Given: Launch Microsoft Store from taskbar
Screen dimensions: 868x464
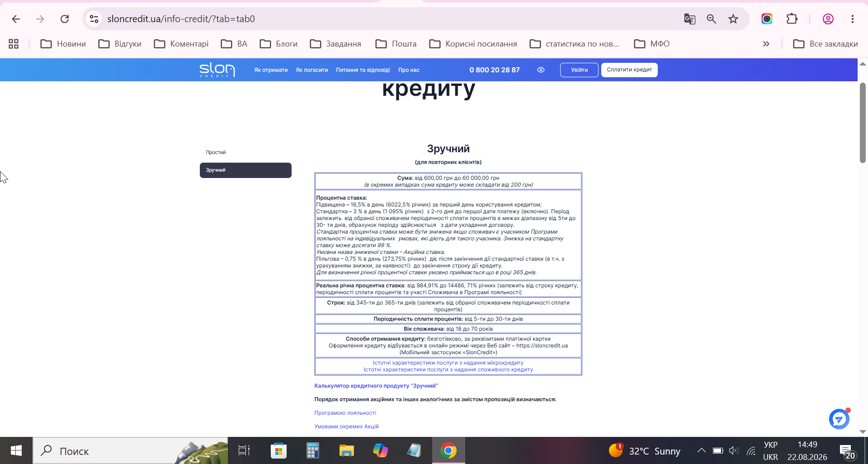Looking at the screenshot, I should point(278,450).
